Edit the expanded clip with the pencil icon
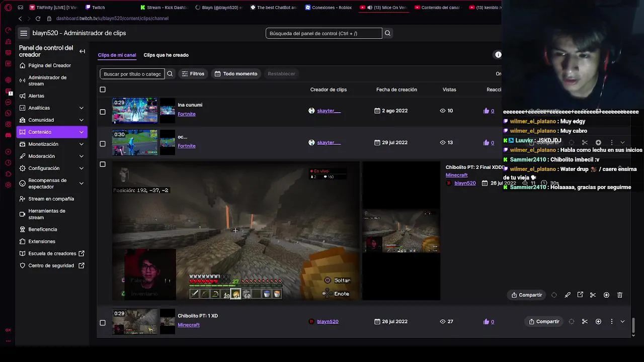Image resolution: width=644 pixels, height=362 pixels. point(568,295)
